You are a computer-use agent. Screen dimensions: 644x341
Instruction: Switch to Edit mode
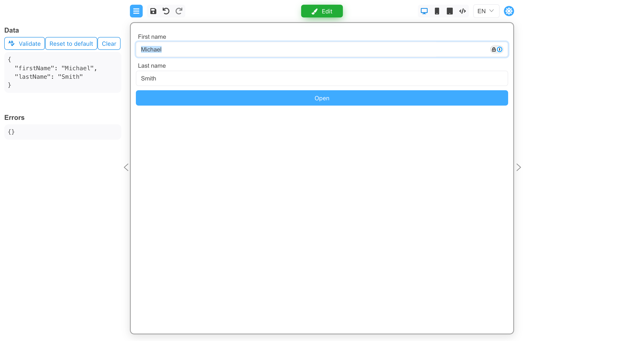pyautogui.click(x=322, y=11)
